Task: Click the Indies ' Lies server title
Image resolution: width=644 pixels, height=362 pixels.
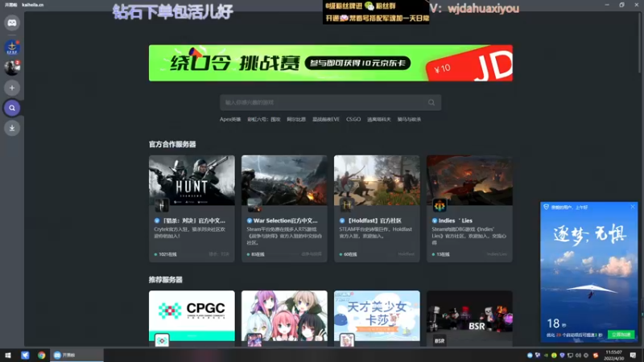Action: pos(455,220)
